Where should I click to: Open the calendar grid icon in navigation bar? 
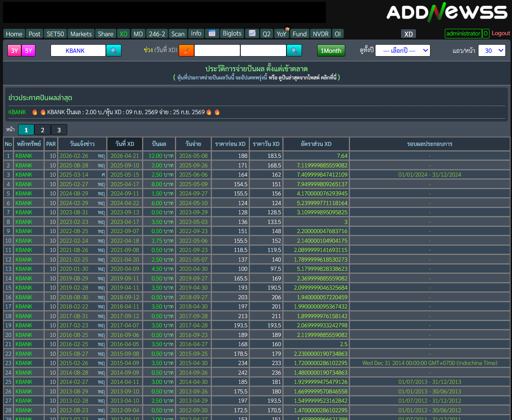[212, 34]
